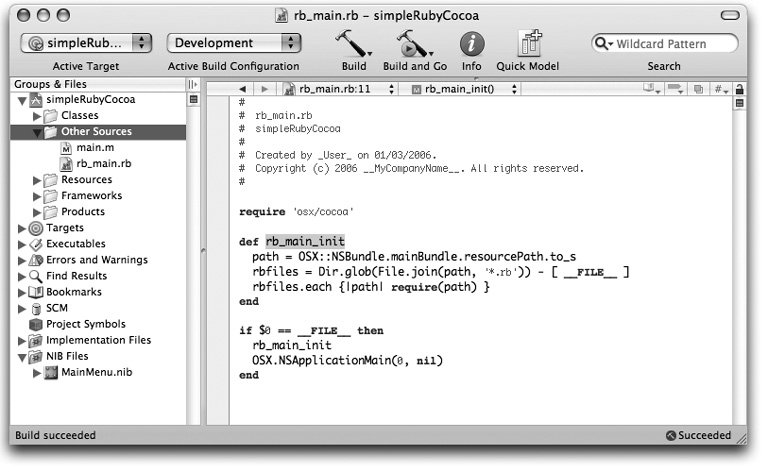Open the Active Target dropdown
Screen dimensions: 768x472
89,43
